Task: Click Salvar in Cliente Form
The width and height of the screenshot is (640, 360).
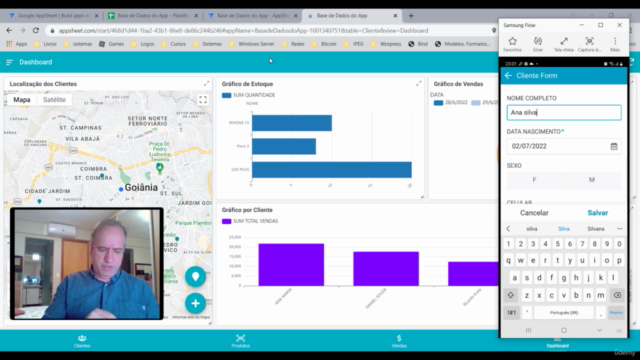Action: (598, 213)
